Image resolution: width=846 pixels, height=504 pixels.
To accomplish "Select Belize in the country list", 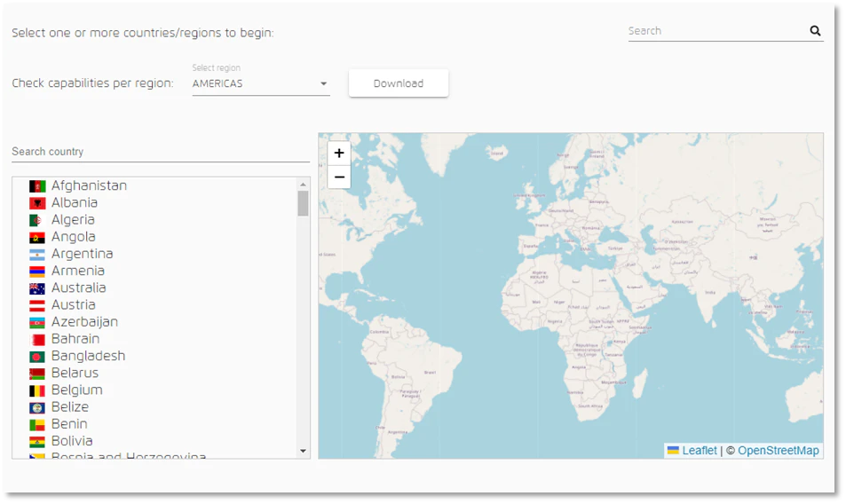I will click(x=70, y=407).
